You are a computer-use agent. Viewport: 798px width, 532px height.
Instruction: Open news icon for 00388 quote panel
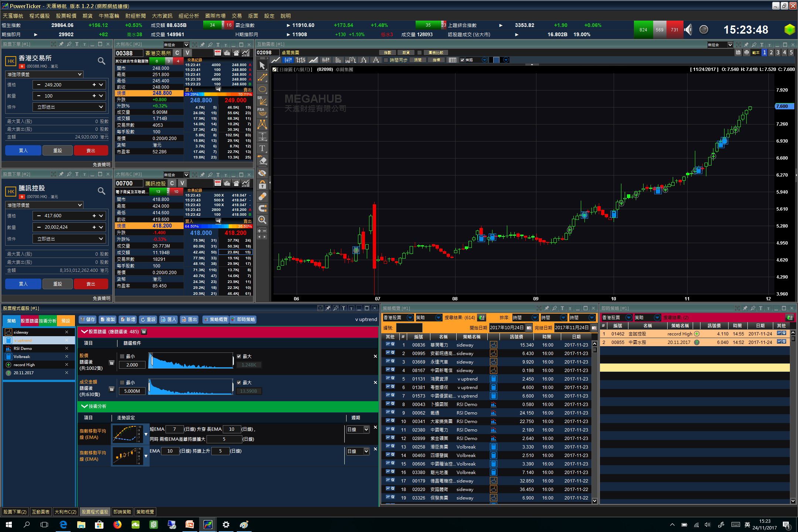(218, 53)
